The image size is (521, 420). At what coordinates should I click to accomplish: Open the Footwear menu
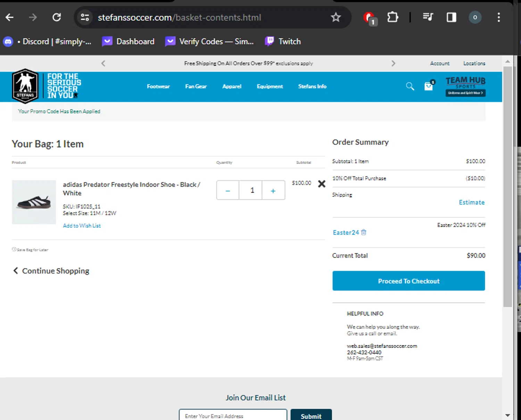coord(158,87)
